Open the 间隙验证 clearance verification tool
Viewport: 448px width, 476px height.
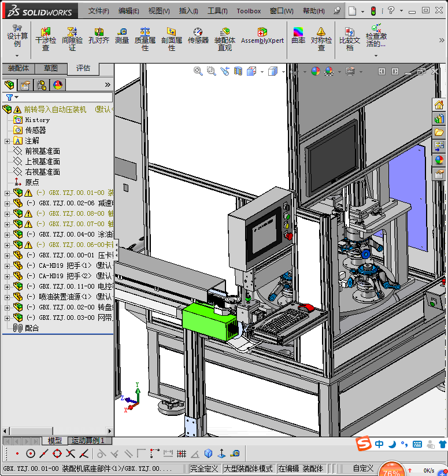click(x=72, y=39)
